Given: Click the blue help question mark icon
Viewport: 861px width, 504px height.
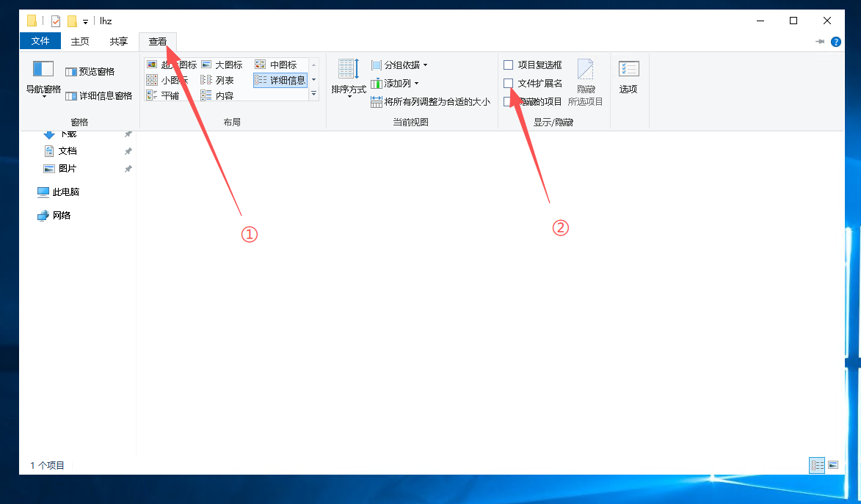Looking at the screenshot, I should [836, 42].
